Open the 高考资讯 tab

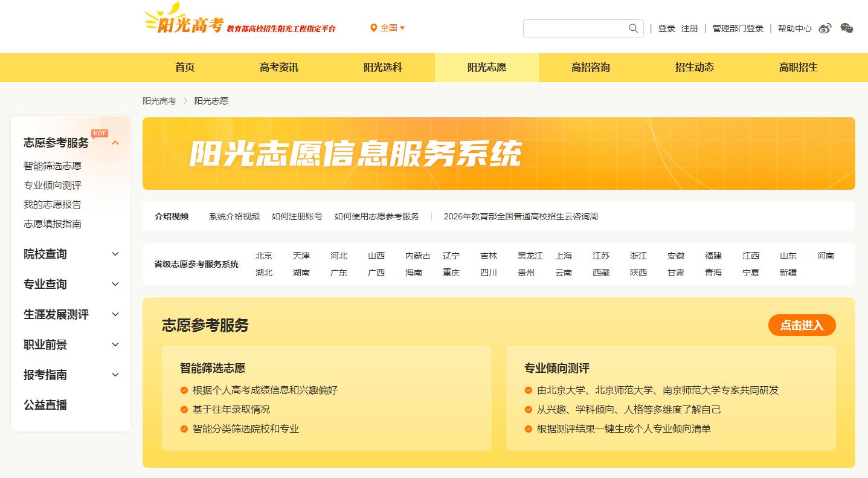[x=279, y=68]
